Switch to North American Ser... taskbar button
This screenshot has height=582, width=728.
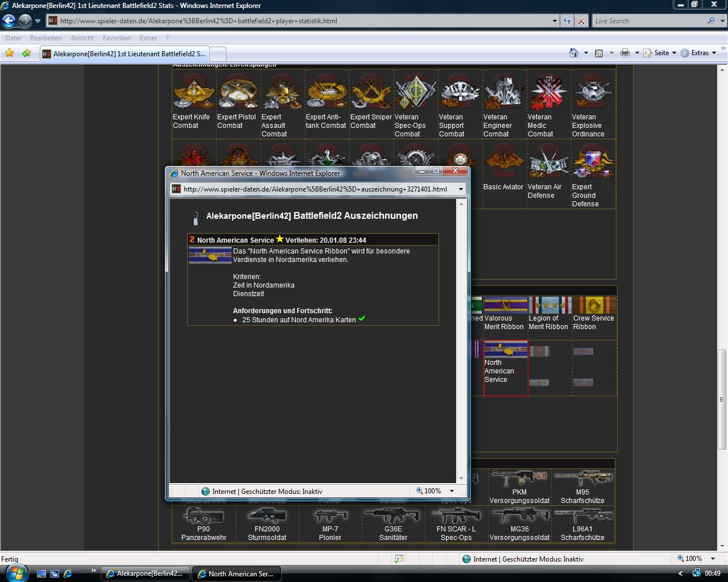tap(237, 573)
